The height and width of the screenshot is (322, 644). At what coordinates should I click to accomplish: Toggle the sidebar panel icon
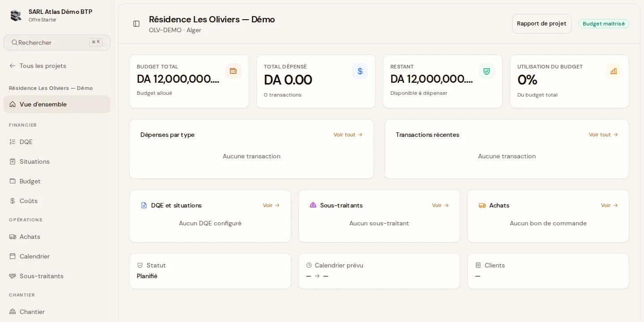136,24
